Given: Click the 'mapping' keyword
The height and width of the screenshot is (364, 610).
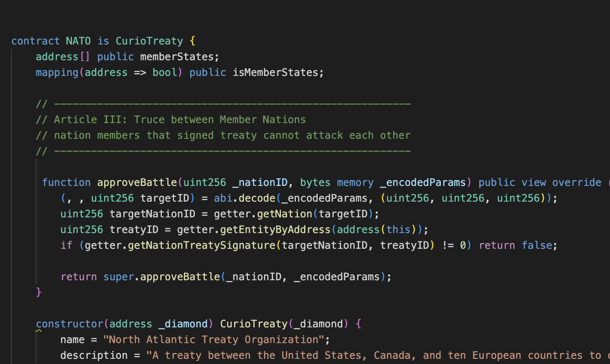Looking at the screenshot, I should (57, 72).
